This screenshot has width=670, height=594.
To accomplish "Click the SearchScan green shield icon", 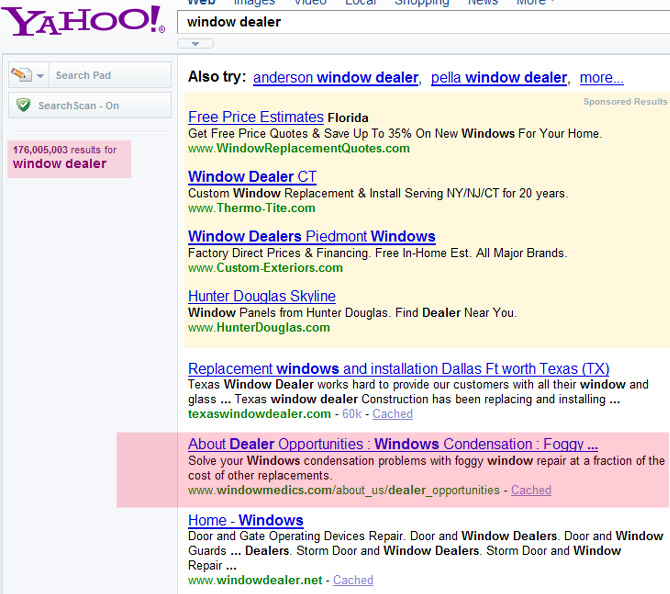I will pos(23,105).
